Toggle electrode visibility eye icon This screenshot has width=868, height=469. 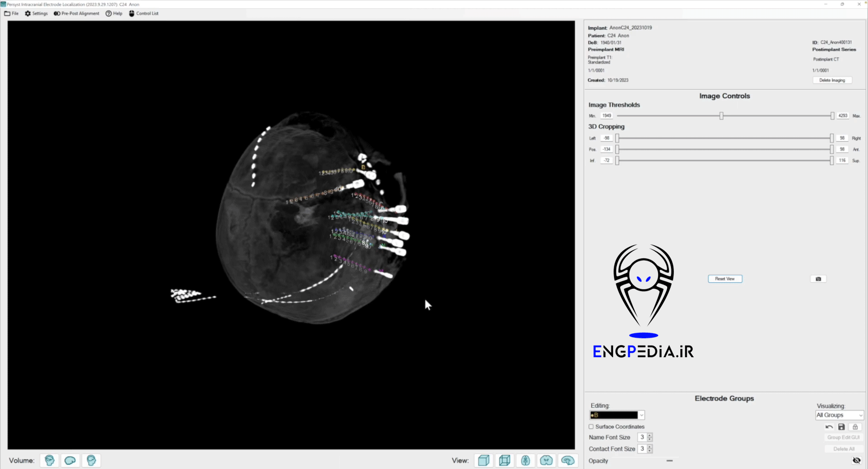click(x=857, y=460)
